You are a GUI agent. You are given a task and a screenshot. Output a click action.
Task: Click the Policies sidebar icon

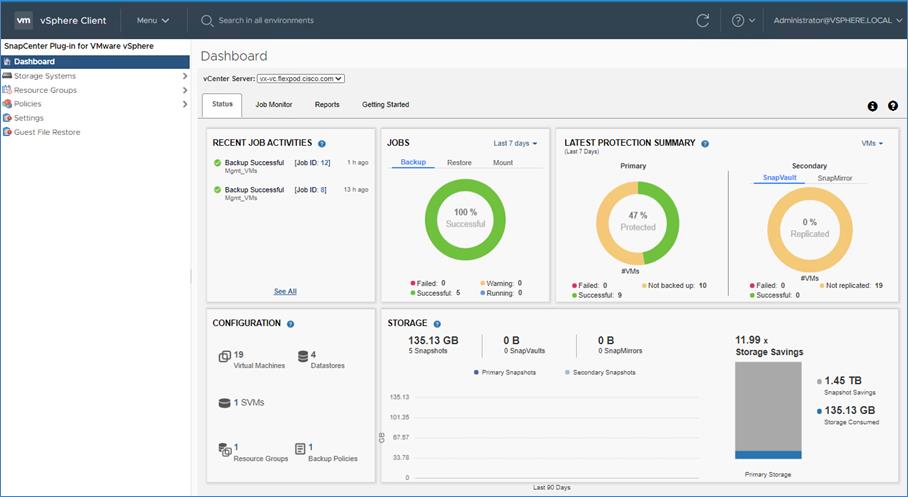(x=7, y=104)
